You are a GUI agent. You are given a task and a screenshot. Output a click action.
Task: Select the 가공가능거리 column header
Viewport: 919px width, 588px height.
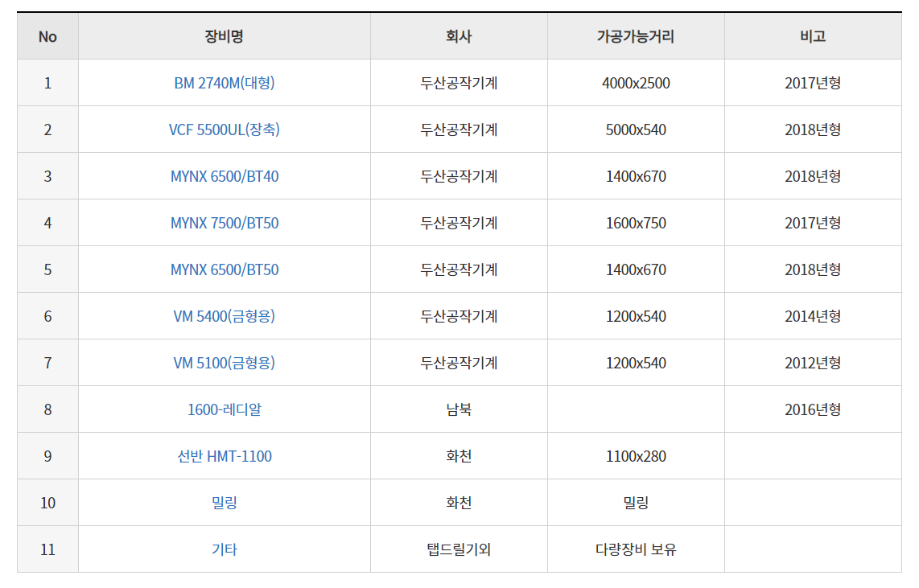(636, 36)
